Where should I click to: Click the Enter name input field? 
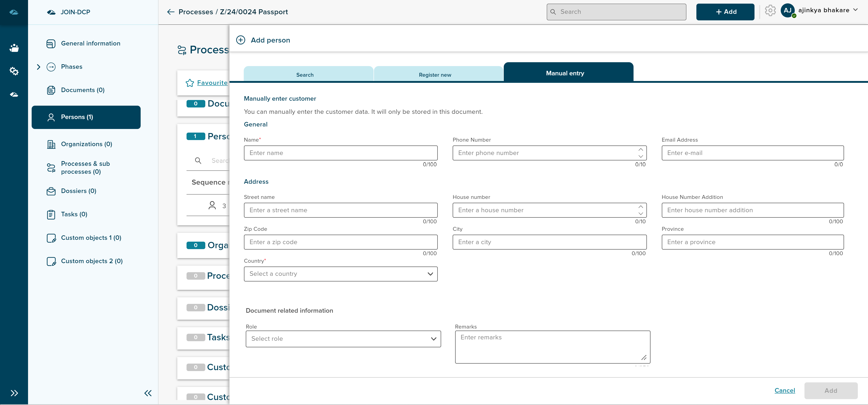click(340, 153)
